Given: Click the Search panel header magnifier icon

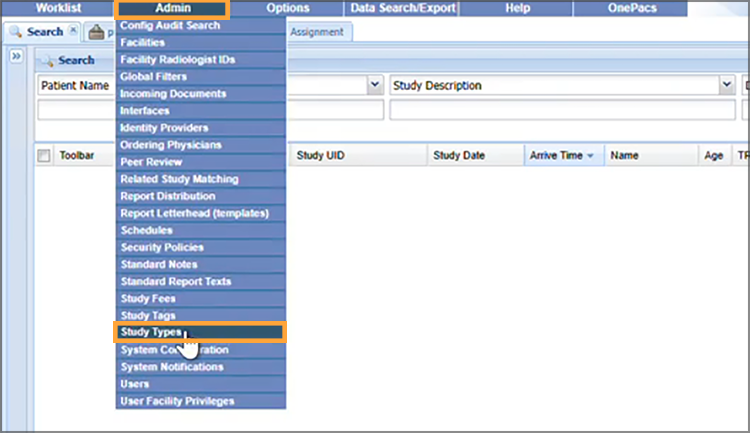Looking at the screenshot, I should click(48, 61).
